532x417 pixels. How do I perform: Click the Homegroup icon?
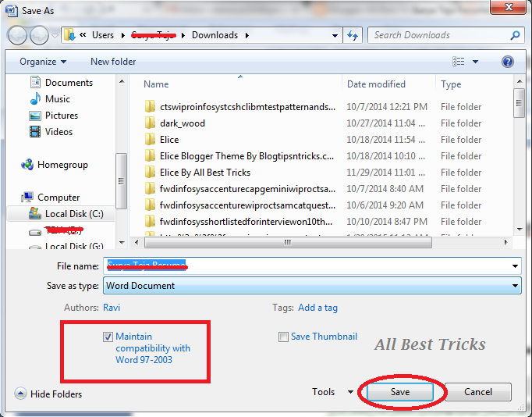(27, 165)
